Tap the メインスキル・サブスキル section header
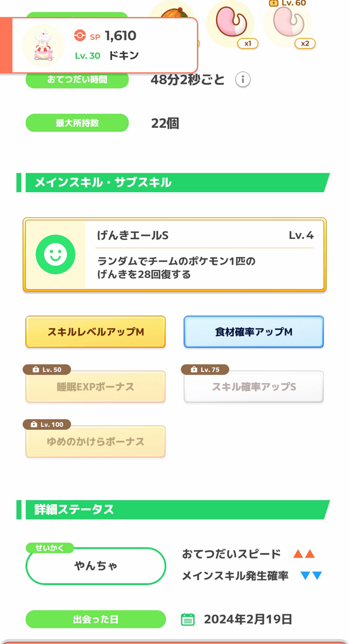Image resolution: width=349 pixels, height=644 pixels. pos(173,182)
